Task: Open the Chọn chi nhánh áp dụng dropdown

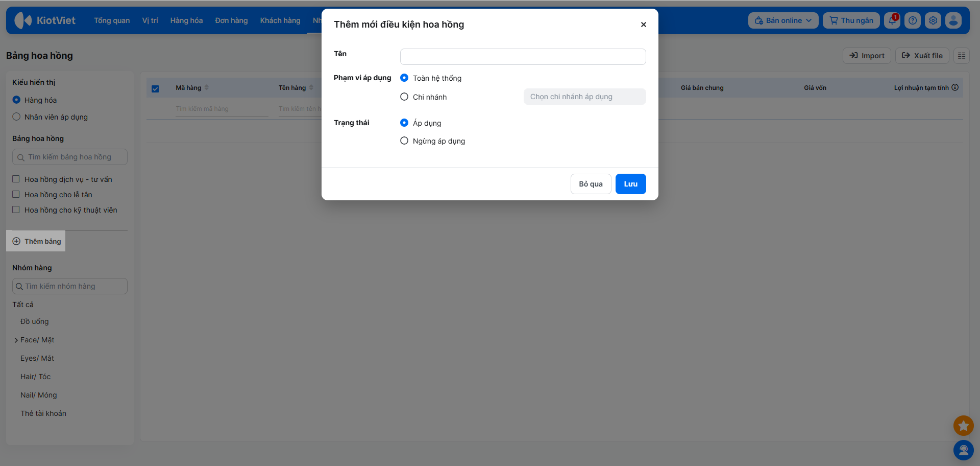Action: click(x=584, y=97)
